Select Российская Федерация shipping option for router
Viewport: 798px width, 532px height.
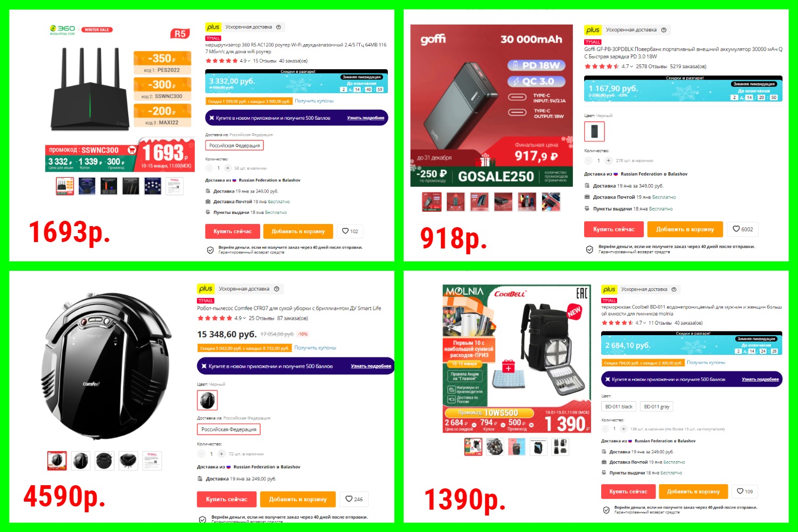[x=235, y=145]
